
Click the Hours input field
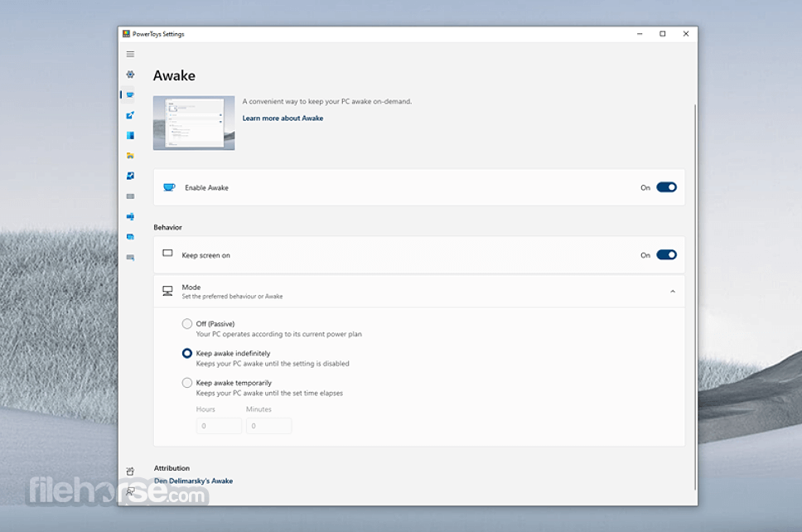219,426
